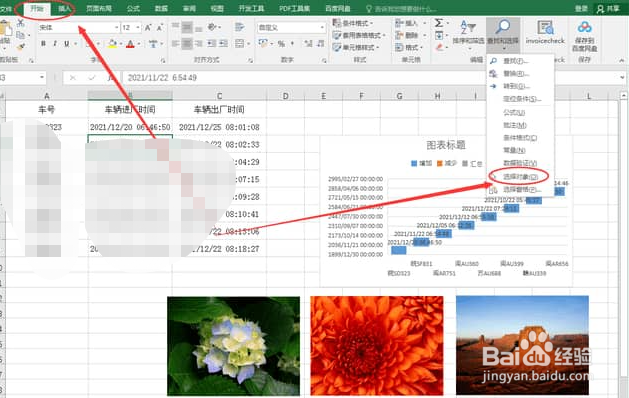Click the Orientation text-rotation icon

pos(212,27)
